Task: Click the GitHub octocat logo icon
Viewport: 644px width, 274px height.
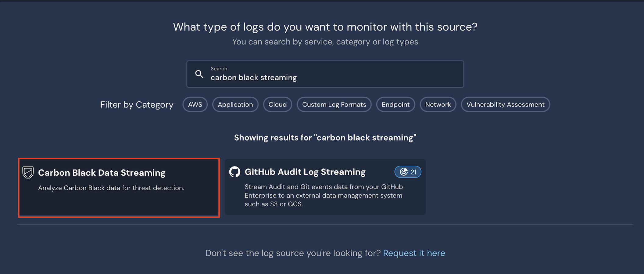Action: point(235,172)
